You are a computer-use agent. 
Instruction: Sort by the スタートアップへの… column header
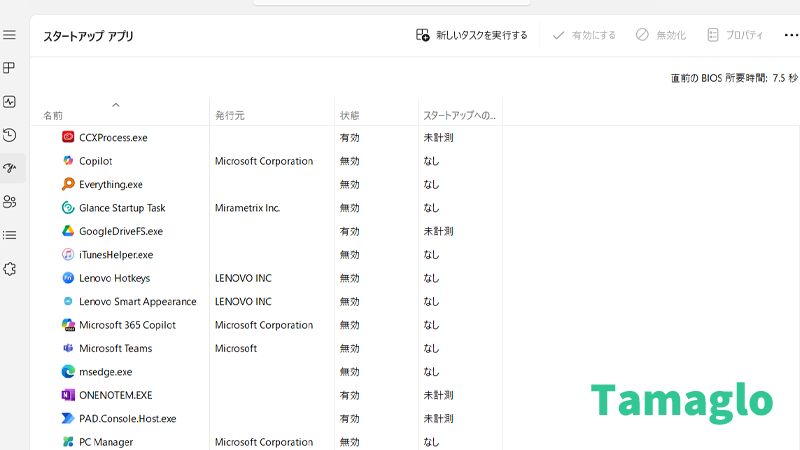tap(459, 116)
